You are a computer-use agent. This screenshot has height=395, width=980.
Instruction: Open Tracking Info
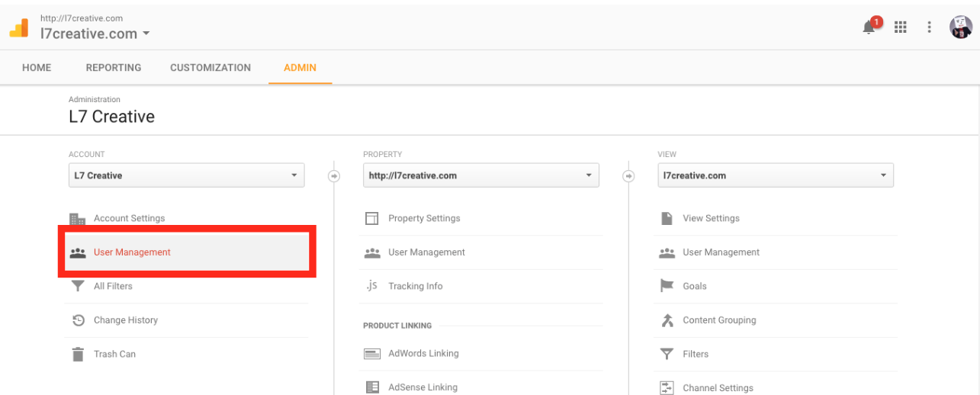pos(415,286)
